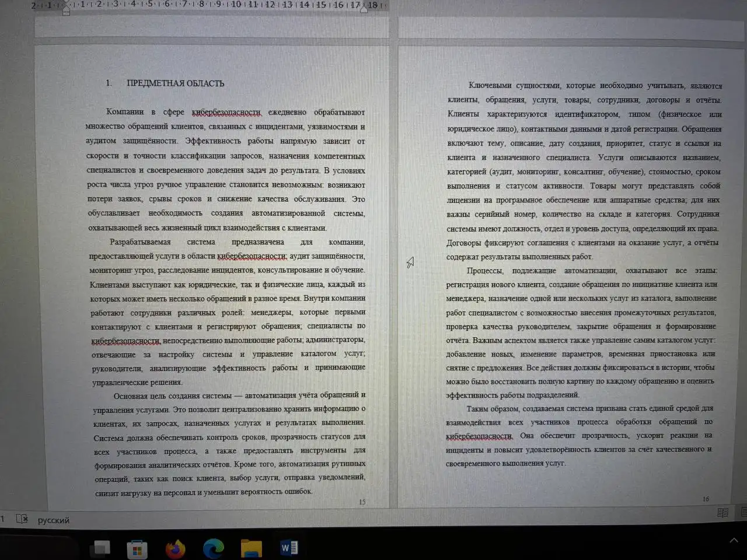Click the misspelled word 'кибербезопасности' with red underline

pyautogui.click(x=225, y=112)
